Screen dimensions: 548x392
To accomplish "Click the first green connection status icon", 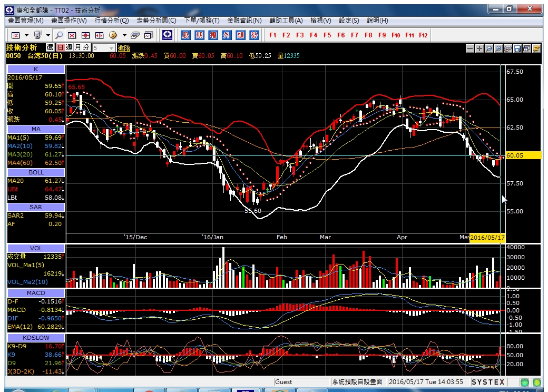I will (524, 382).
